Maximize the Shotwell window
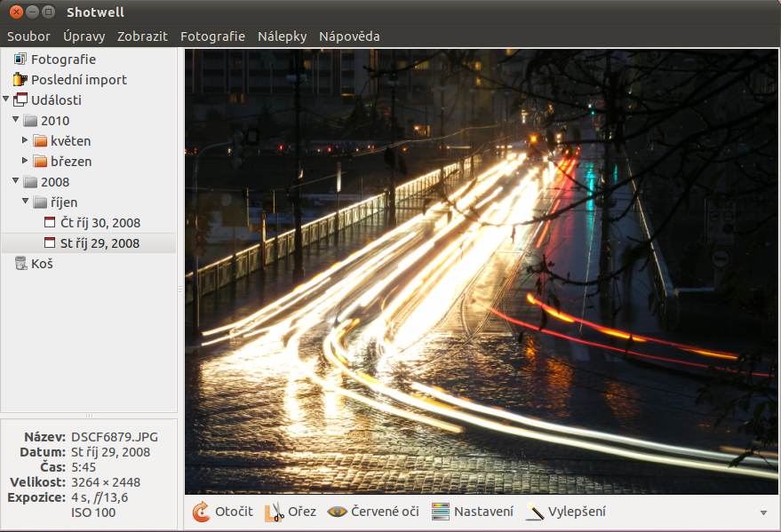The image size is (781, 532). click(x=48, y=12)
